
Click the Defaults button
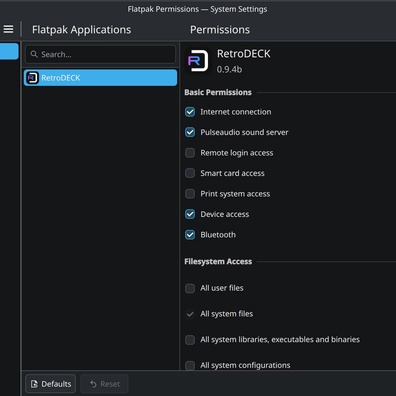51,384
